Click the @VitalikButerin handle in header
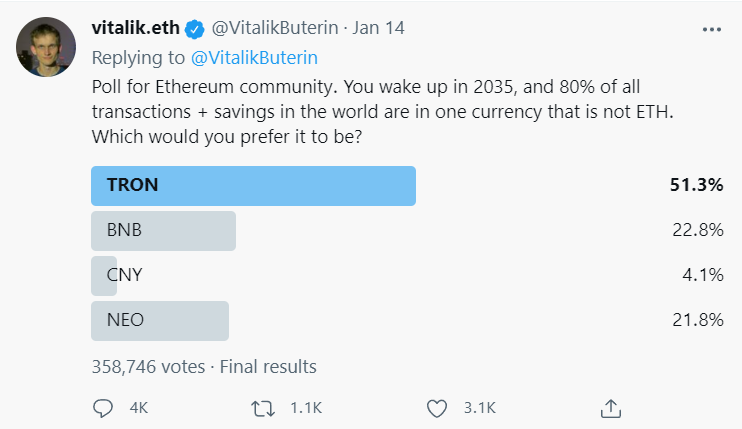Screen dimensions: 742x429 (275, 28)
